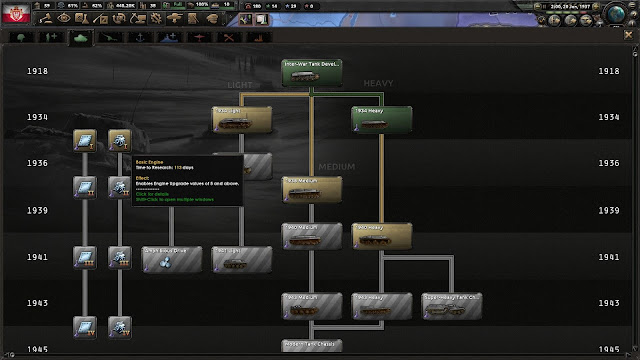Select Inter-War Tank Development technology
The width and height of the screenshot is (640, 360).
312,73
